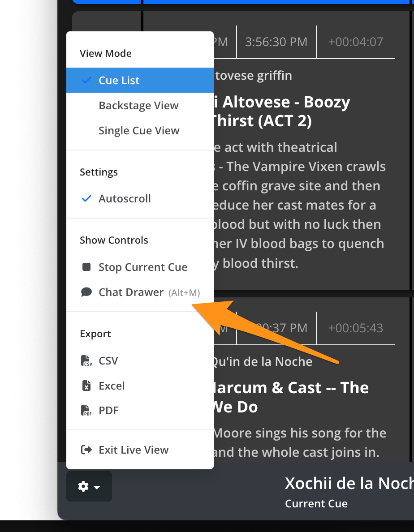Open the Chat Drawer label
This screenshot has height=532, width=414.
coord(131,292)
